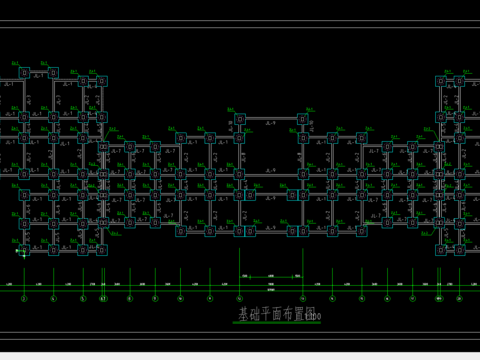Select the short dimension segment above the axis line
This screenshot has width=480, height=360.
pyautogui.click(x=271, y=277)
